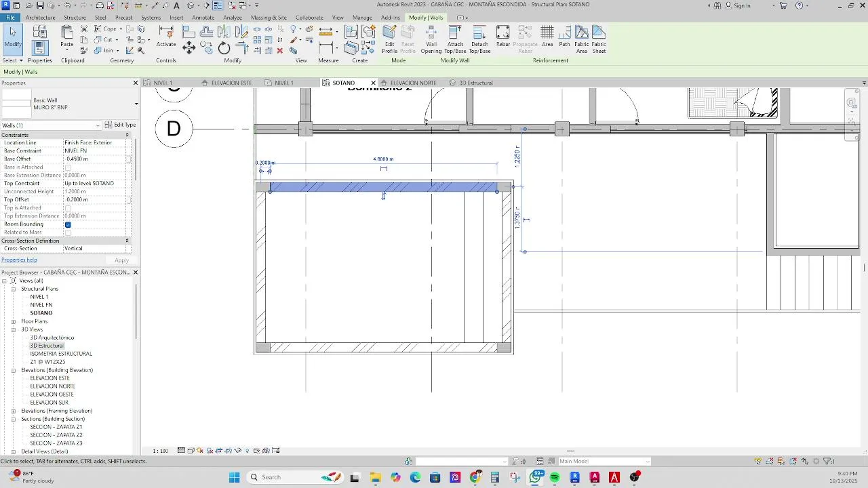Collapse the Cross-Section Definition section
This screenshot has height=488, width=868.
[127, 241]
